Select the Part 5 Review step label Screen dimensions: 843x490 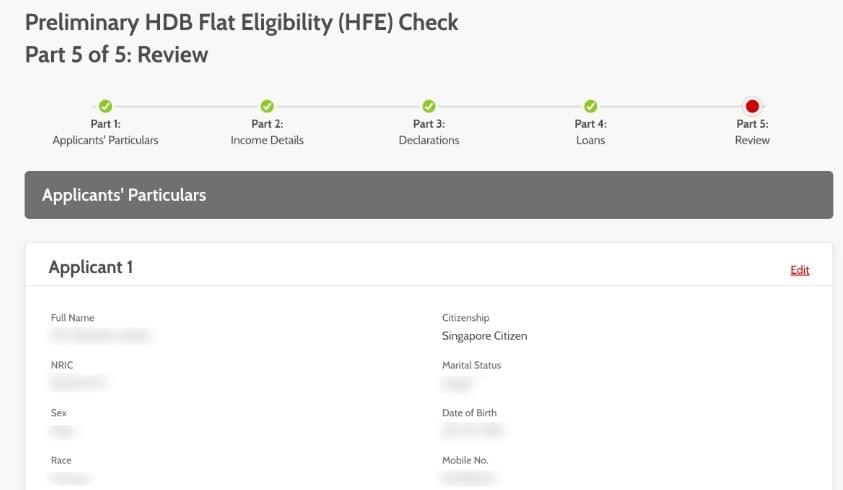tap(752, 140)
